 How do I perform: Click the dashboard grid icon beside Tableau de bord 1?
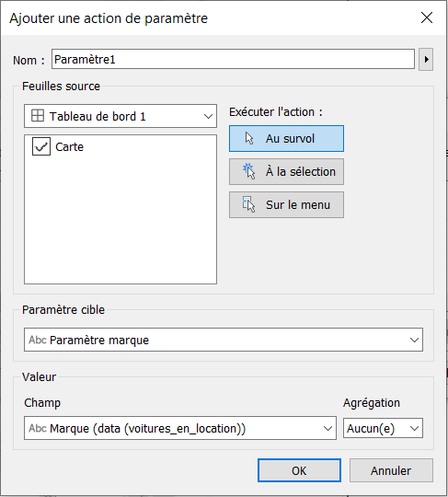click(38, 116)
